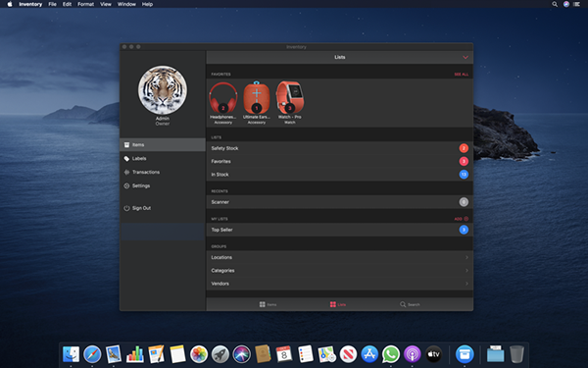Screen dimensions: 588x368
Task: Open Notification Center from menu bar
Action: pyautogui.click(x=577, y=4)
